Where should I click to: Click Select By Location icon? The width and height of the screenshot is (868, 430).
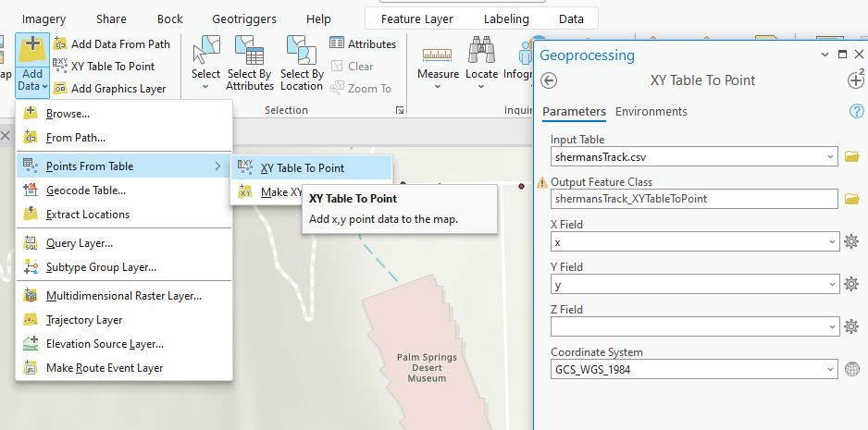[x=302, y=52]
